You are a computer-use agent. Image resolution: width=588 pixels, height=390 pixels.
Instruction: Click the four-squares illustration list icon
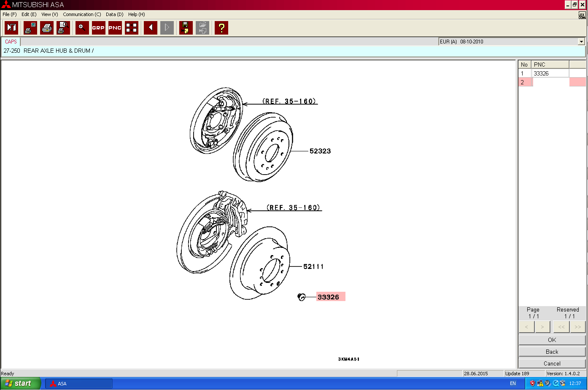pos(132,28)
